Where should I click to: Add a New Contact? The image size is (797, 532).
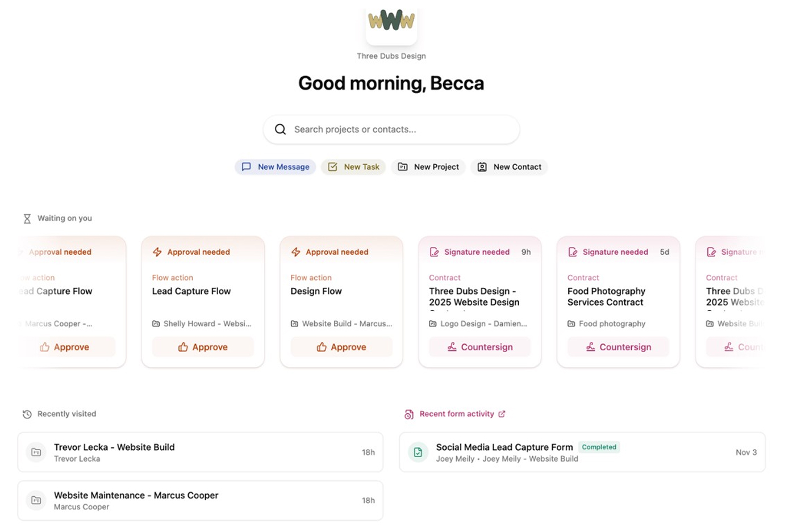[509, 167]
